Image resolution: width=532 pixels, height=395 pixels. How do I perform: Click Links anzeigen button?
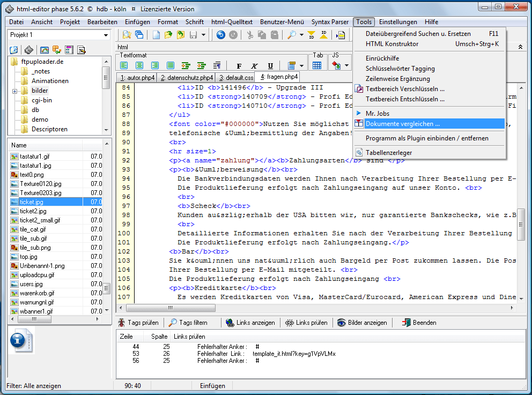click(x=251, y=323)
